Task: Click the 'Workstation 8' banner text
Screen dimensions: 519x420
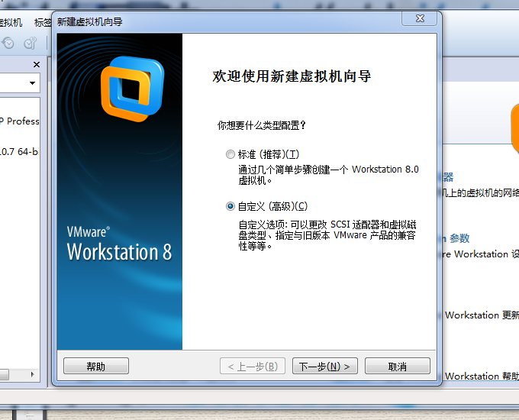Action: [x=120, y=252]
